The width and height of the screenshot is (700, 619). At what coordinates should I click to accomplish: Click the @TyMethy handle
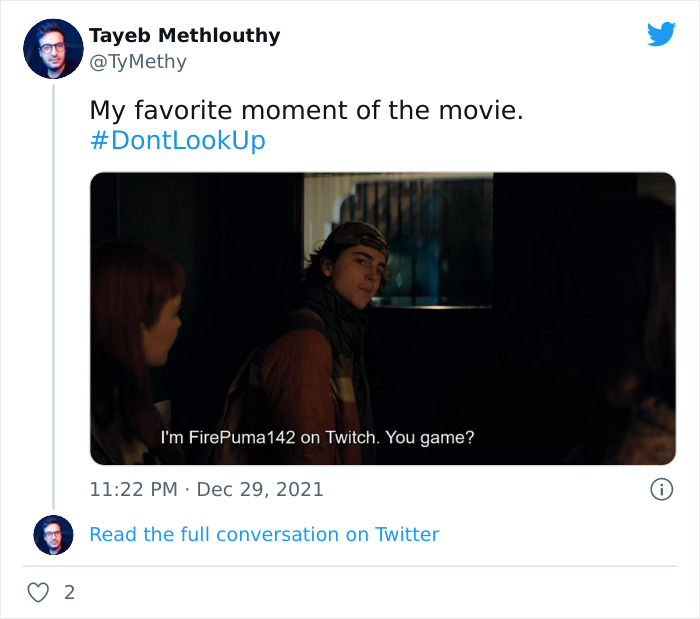coord(138,62)
